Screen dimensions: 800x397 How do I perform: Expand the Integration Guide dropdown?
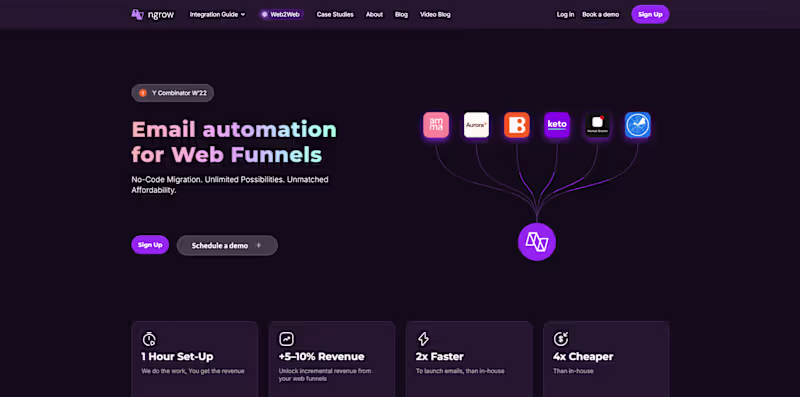tap(217, 14)
